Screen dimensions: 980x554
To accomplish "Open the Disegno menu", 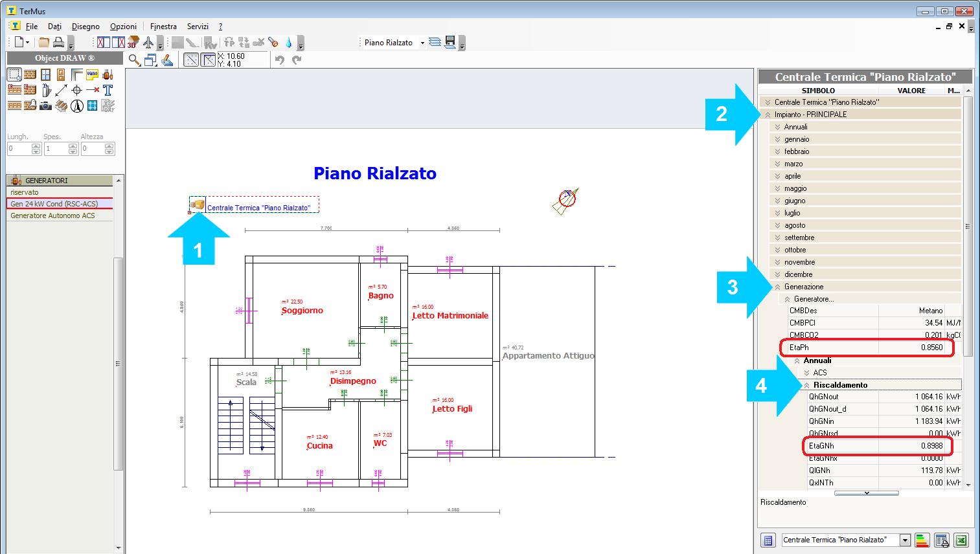I will (x=85, y=27).
